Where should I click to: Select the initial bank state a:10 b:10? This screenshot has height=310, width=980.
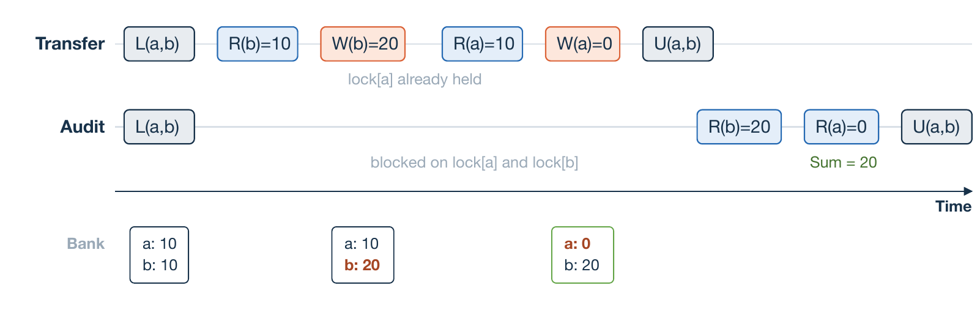(159, 255)
